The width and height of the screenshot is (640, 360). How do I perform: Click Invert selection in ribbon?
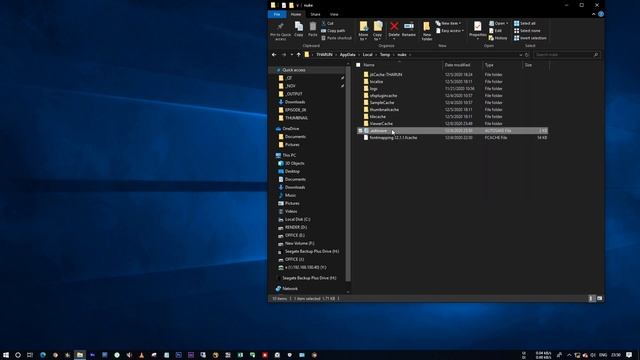[530, 38]
